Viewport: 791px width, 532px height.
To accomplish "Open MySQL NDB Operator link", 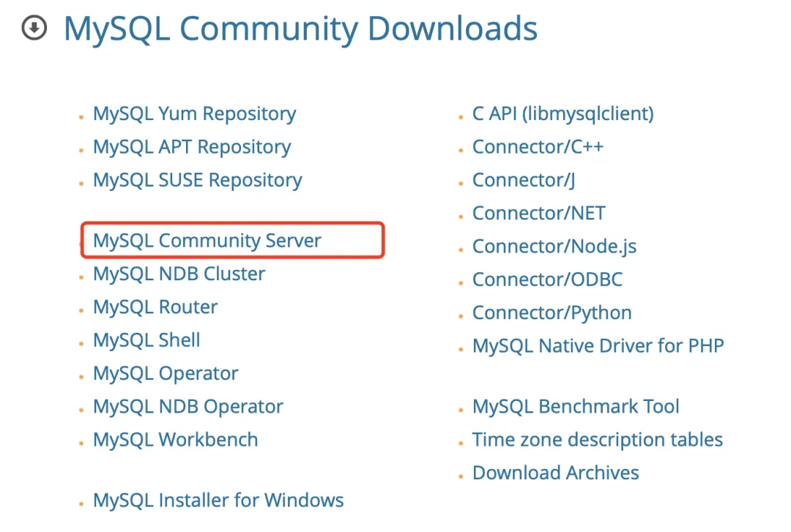I will [x=189, y=407].
